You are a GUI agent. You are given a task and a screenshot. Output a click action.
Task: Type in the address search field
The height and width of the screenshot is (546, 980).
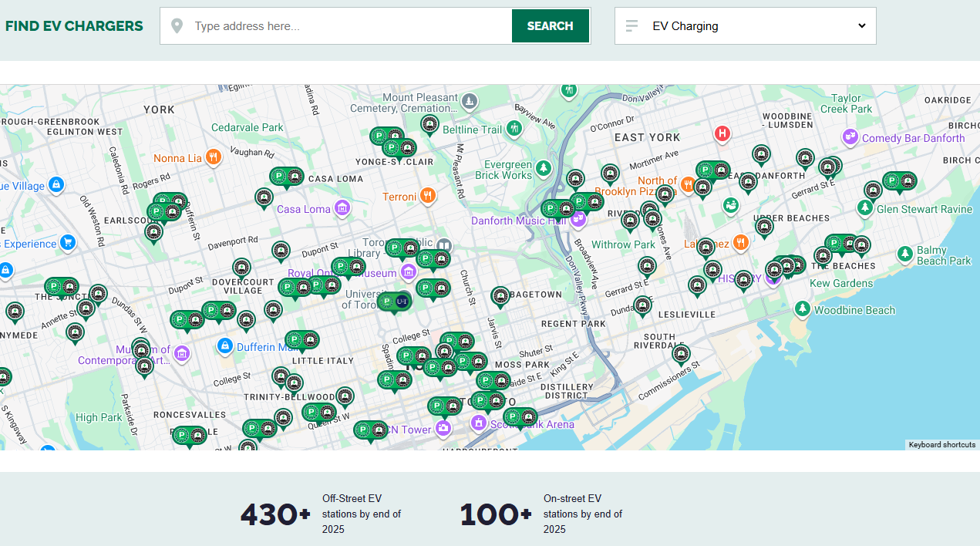point(347,26)
